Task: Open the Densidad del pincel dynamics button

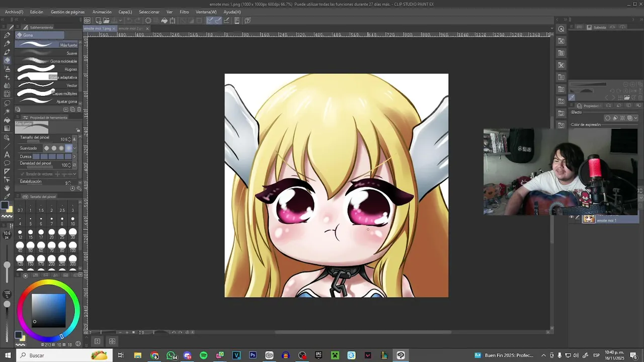Action: [74, 165]
